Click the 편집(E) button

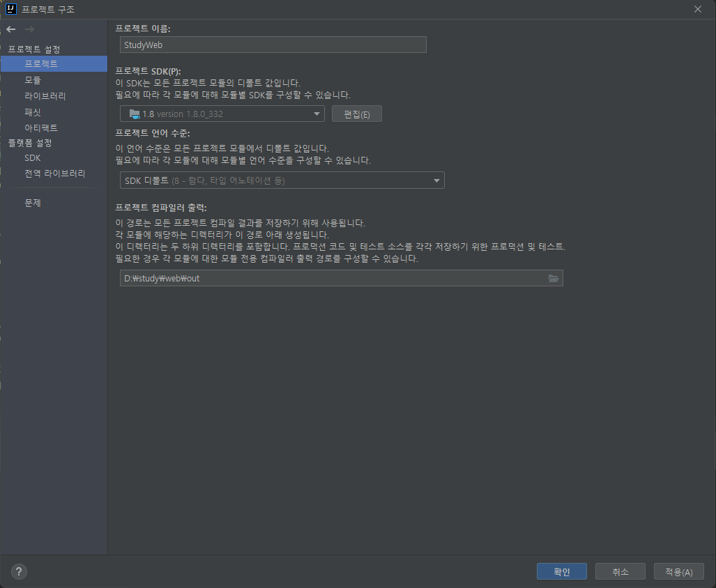[x=357, y=114]
